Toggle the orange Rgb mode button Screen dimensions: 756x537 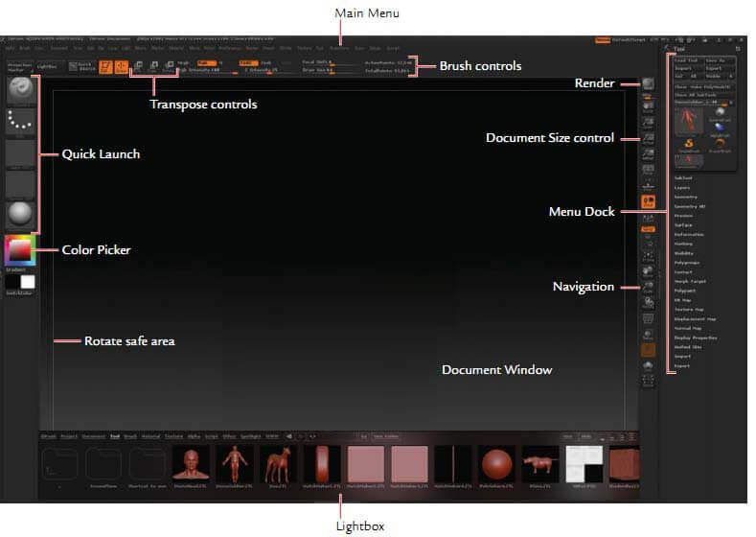pyautogui.click(x=207, y=62)
